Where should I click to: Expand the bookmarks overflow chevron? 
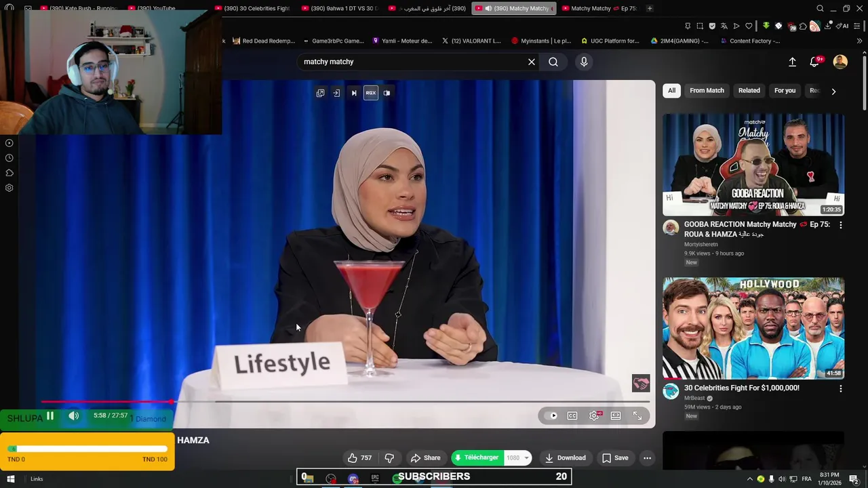click(859, 41)
